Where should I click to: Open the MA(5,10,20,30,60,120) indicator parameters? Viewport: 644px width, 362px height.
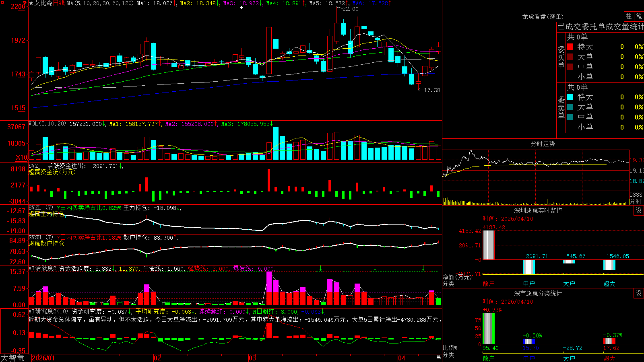[100, 3]
